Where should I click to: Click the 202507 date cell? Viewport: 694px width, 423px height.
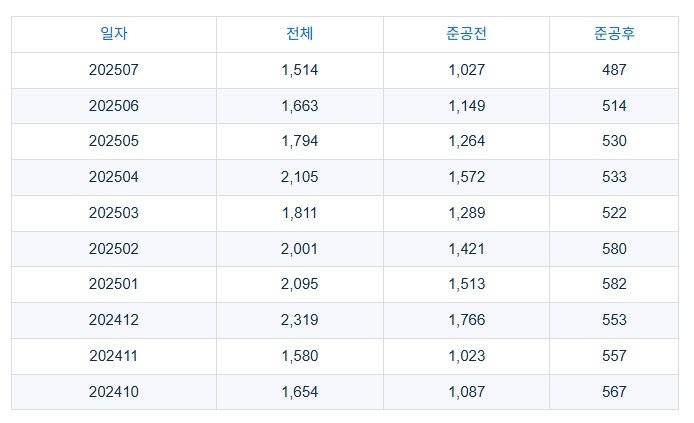(x=114, y=70)
